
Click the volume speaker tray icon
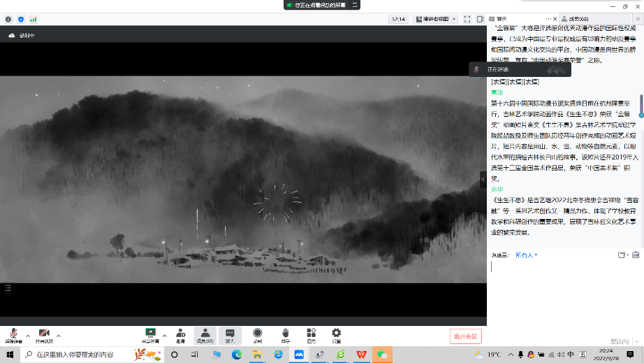pos(561,355)
